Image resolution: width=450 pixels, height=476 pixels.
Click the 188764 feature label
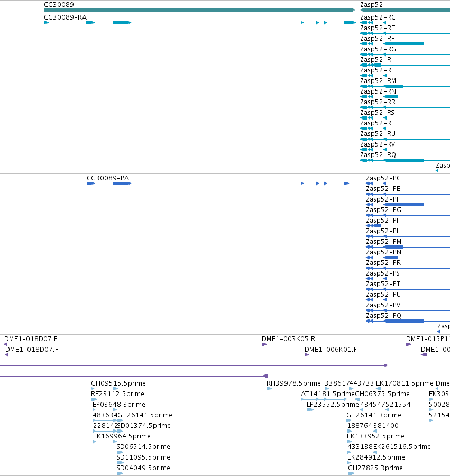click(x=360, y=426)
